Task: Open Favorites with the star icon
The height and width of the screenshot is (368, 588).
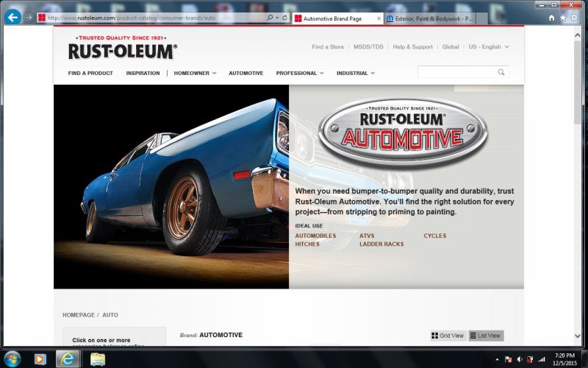Action: tap(562, 18)
